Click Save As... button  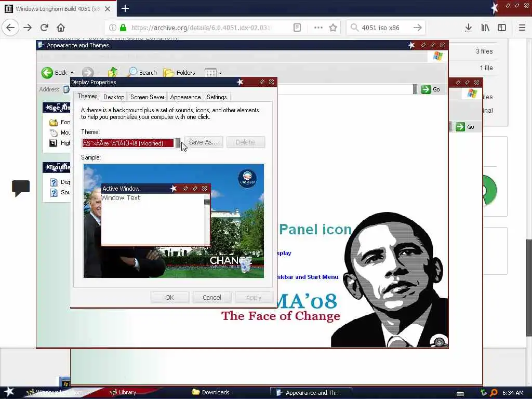204,142
